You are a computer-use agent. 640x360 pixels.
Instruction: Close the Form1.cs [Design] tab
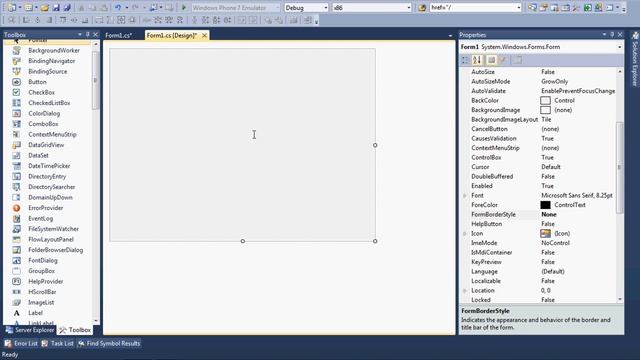click(x=204, y=36)
